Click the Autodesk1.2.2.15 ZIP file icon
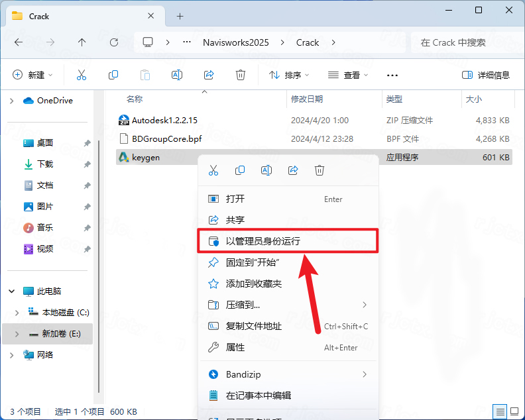Screen dimensions: 525x420 pos(124,120)
